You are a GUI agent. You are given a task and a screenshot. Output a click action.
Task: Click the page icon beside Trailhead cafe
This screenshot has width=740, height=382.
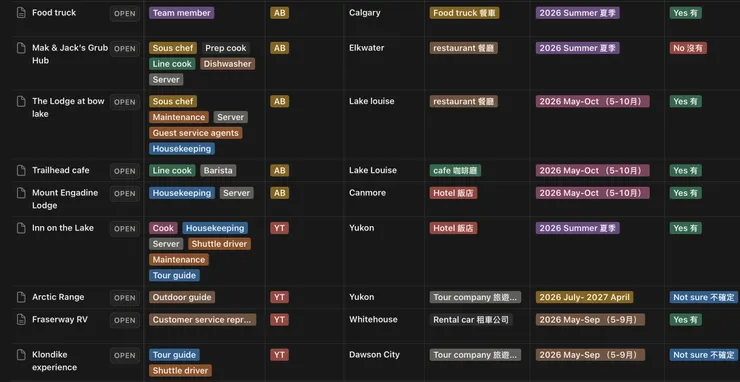click(x=21, y=170)
